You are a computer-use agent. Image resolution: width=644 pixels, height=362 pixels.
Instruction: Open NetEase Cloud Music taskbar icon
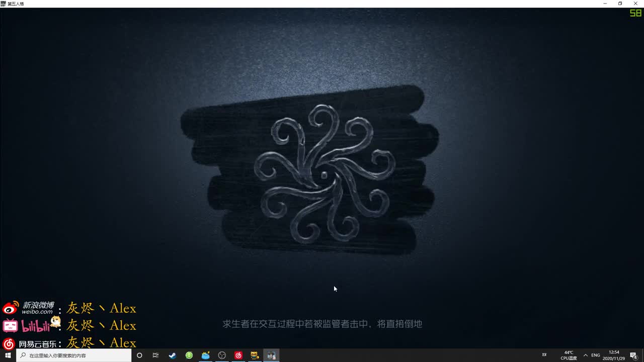pos(238,355)
